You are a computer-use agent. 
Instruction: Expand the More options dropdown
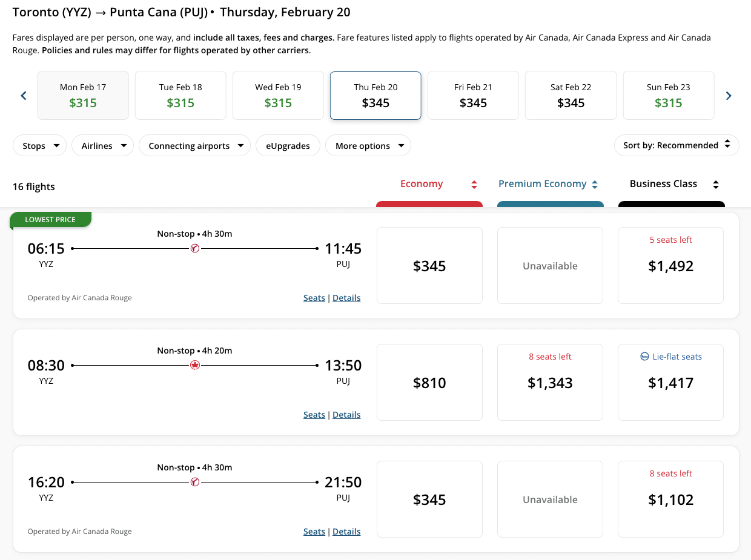point(368,146)
